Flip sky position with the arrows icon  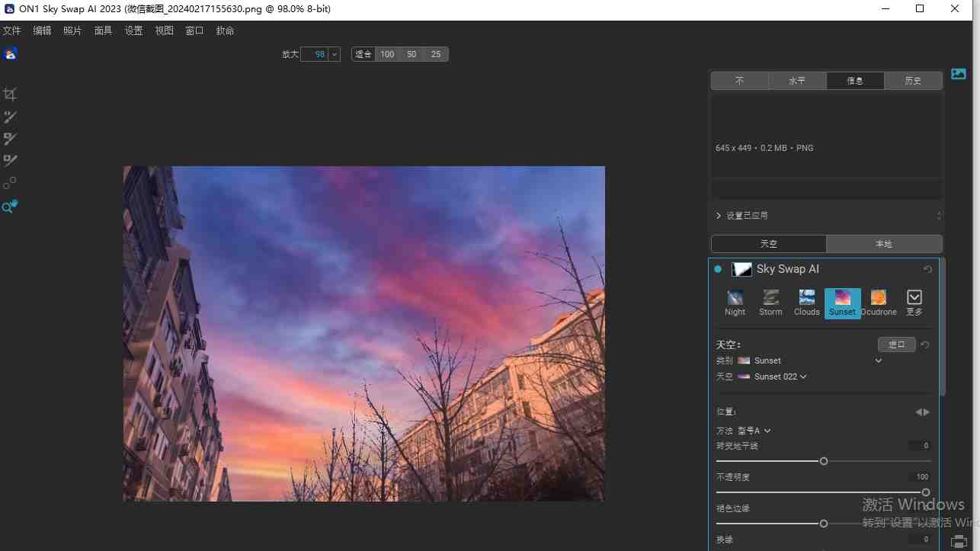(922, 412)
